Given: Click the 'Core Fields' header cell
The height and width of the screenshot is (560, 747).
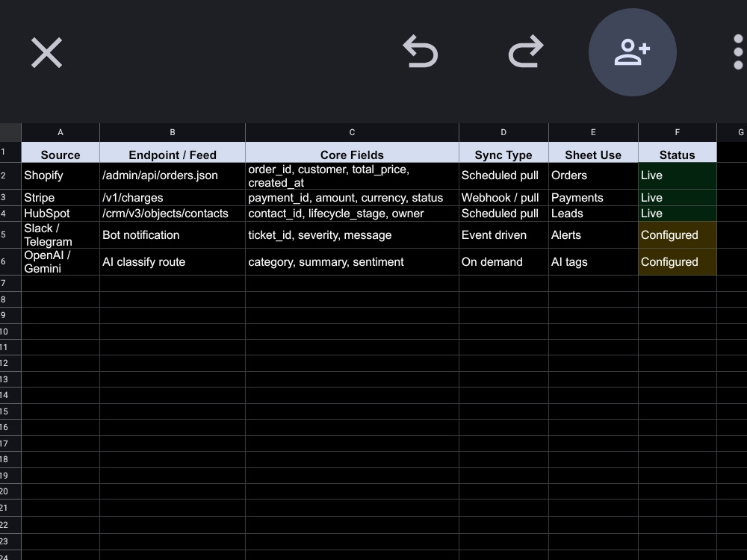Looking at the screenshot, I should point(352,153).
